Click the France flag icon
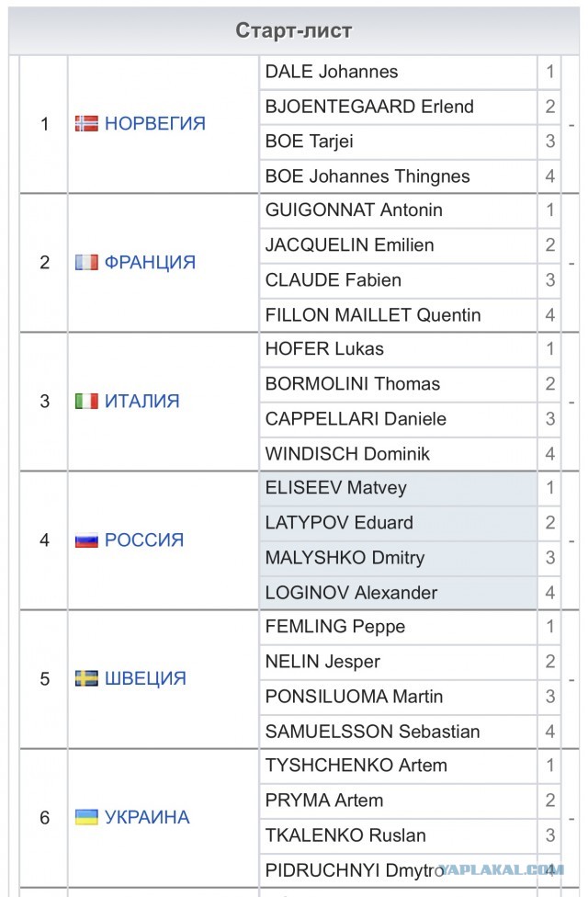588x897 pixels. [x=86, y=262]
